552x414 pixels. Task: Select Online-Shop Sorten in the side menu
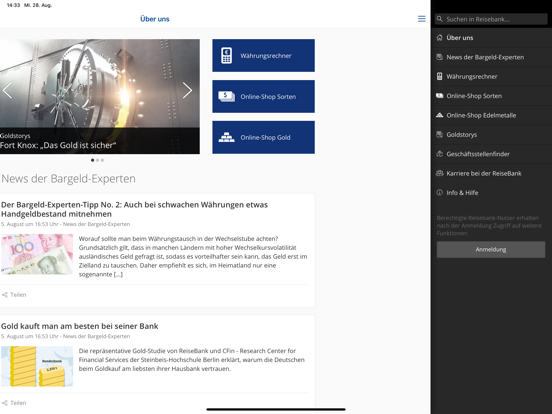[491, 96]
